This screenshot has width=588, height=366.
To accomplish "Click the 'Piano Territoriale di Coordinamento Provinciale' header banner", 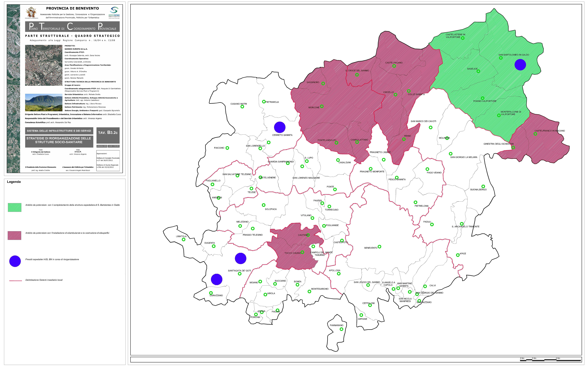I will (x=72, y=27).
